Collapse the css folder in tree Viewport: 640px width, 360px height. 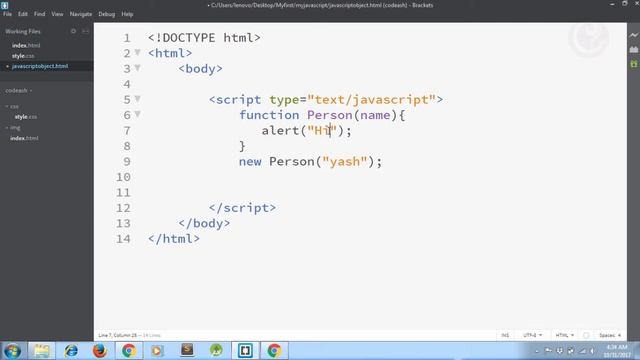[x=12, y=107]
